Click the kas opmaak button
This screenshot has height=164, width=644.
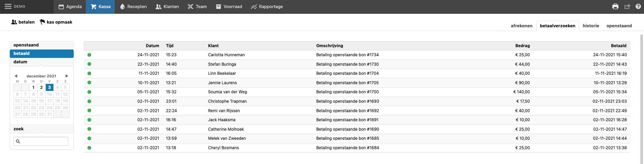tap(56, 22)
